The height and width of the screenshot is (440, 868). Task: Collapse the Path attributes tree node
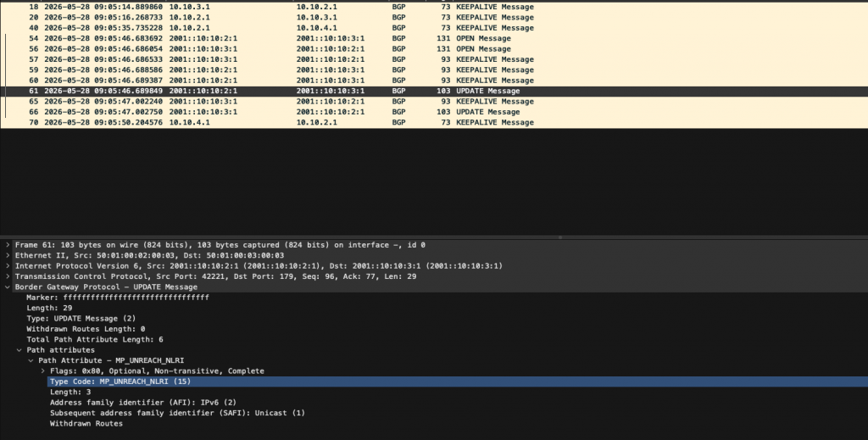point(19,350)
